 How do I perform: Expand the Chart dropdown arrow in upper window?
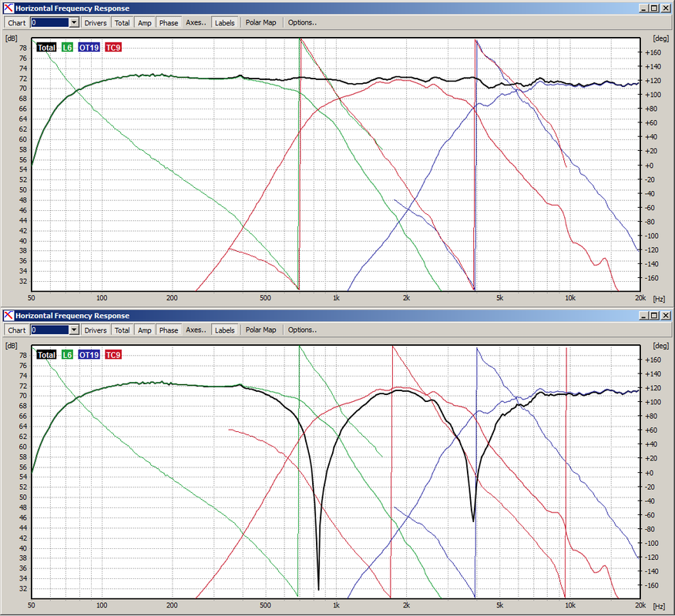coord(74,22)
